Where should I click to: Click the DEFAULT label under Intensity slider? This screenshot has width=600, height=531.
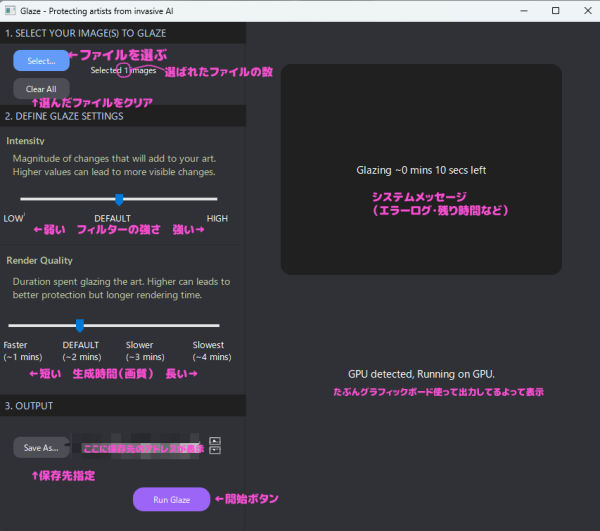[112, 218]
